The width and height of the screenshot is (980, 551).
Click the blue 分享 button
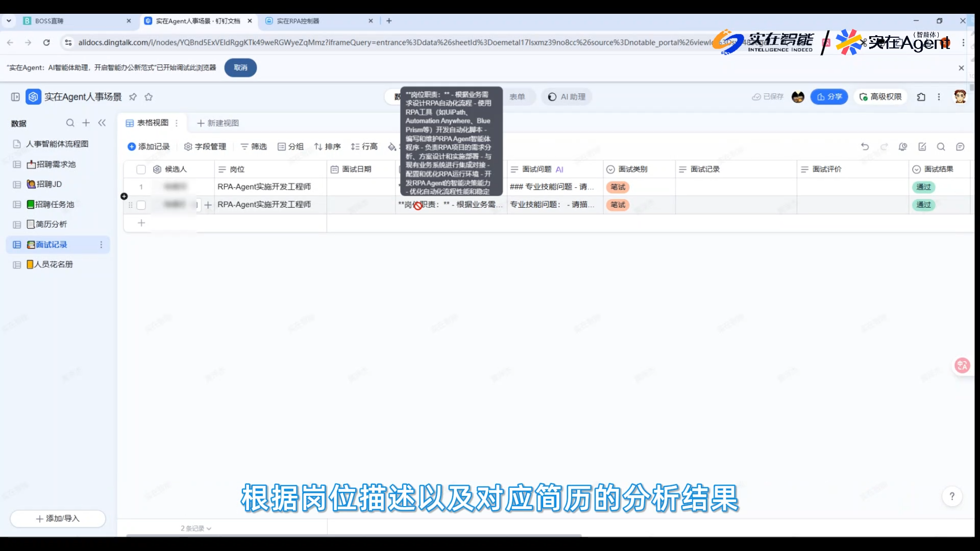point(829,97)
